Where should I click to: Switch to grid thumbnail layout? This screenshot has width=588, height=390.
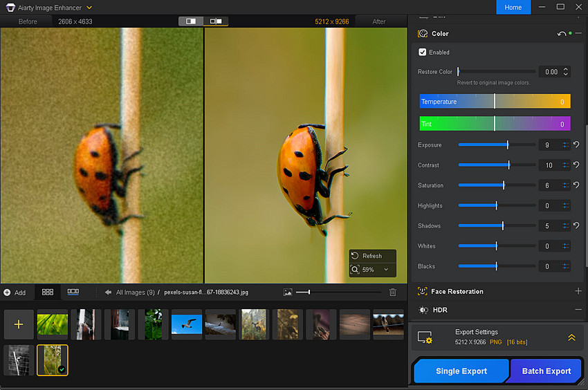(x=48, y=292)
